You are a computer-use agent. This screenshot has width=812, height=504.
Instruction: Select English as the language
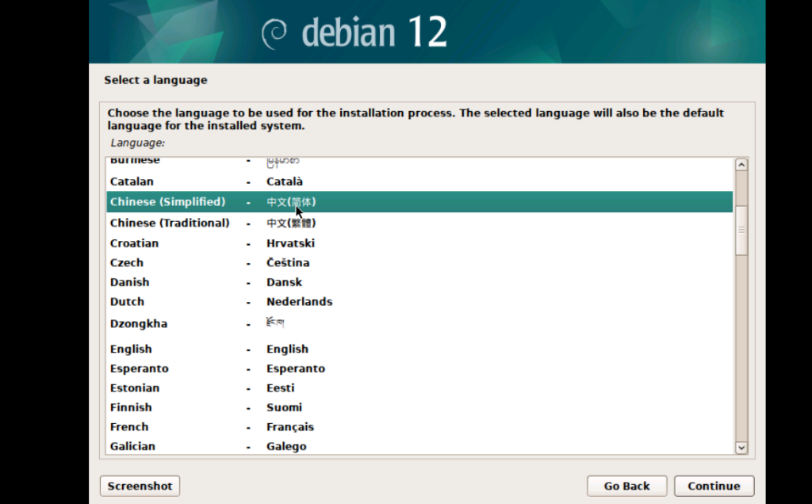(x=131, y=349)
